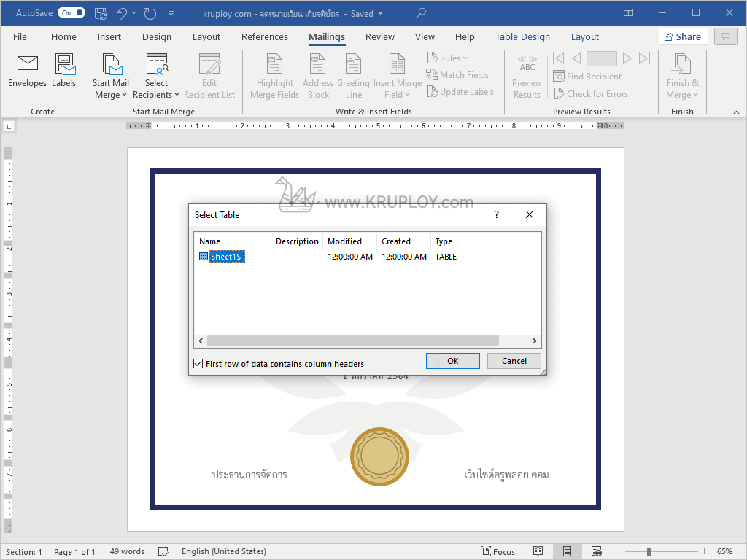Click Update Labels button
The height and width of the screenshot is (560, 747).
(x=460, y=91)
